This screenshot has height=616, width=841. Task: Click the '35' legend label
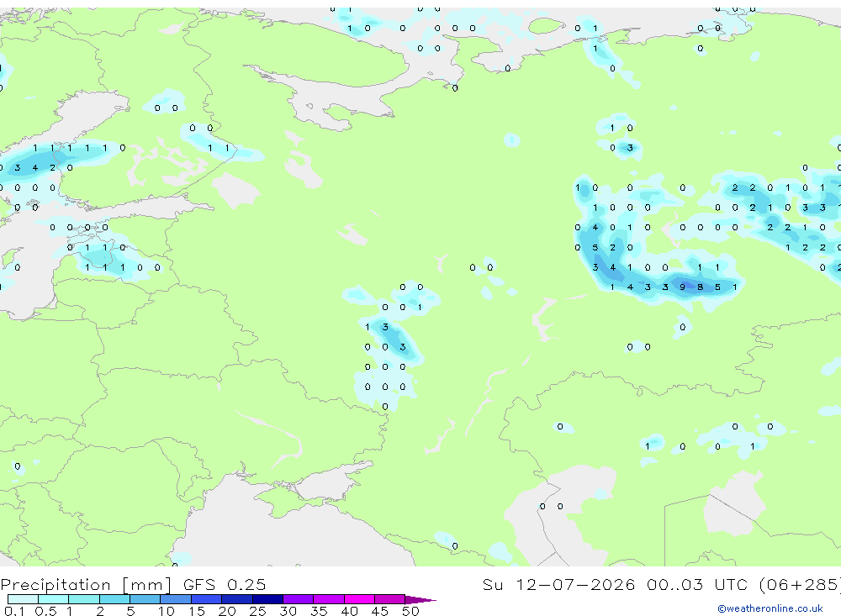319,611
